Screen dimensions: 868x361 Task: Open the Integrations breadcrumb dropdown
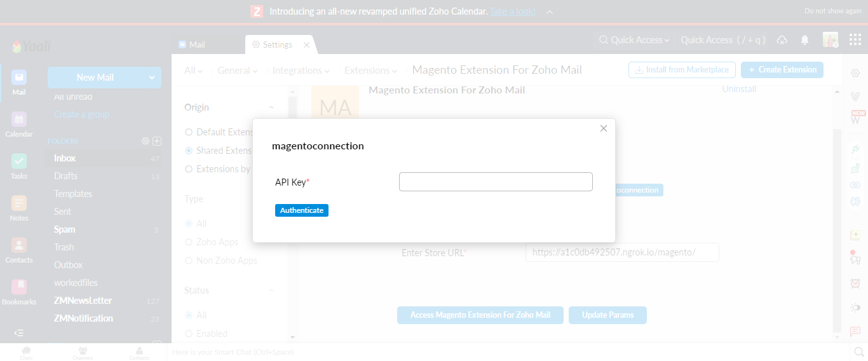301,71
